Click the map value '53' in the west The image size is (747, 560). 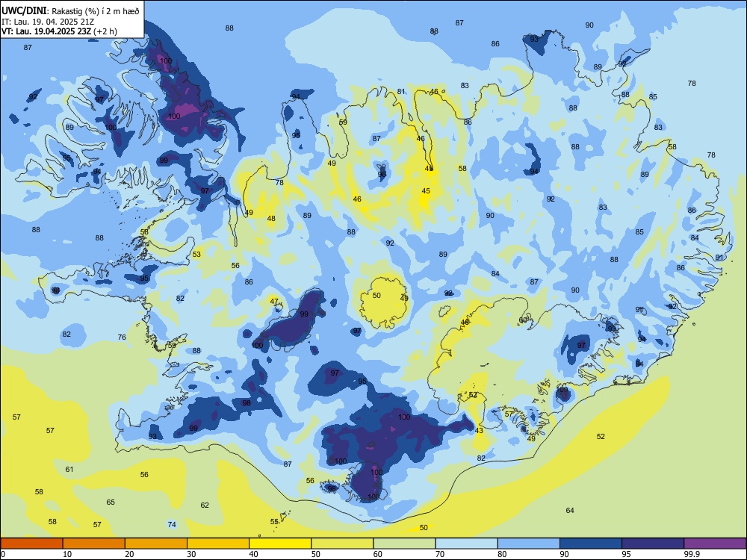[196, 255]
